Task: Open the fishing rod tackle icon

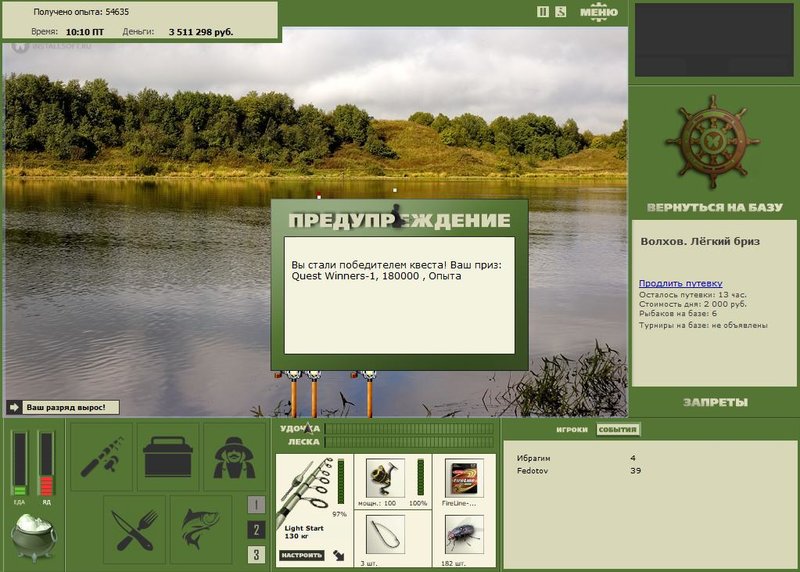Action: [102, 456]
